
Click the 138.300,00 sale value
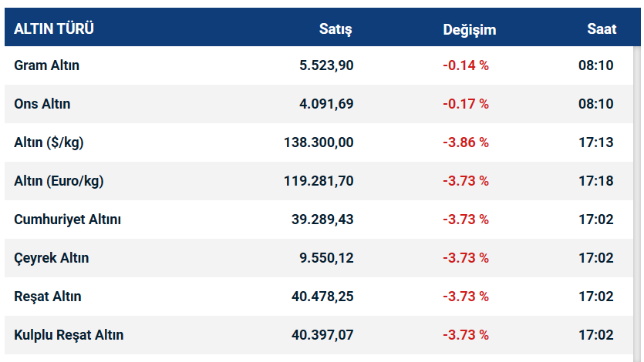click(319, 142)
